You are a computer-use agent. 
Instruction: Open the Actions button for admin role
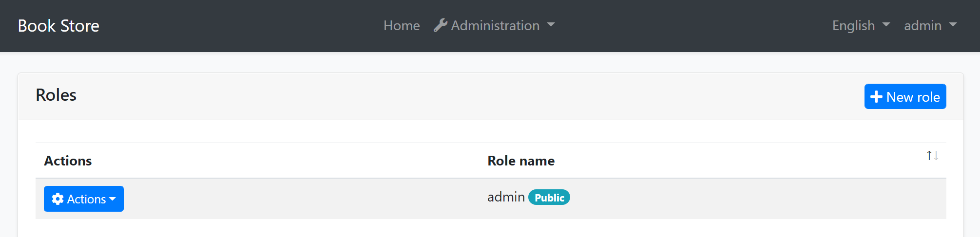84,199
